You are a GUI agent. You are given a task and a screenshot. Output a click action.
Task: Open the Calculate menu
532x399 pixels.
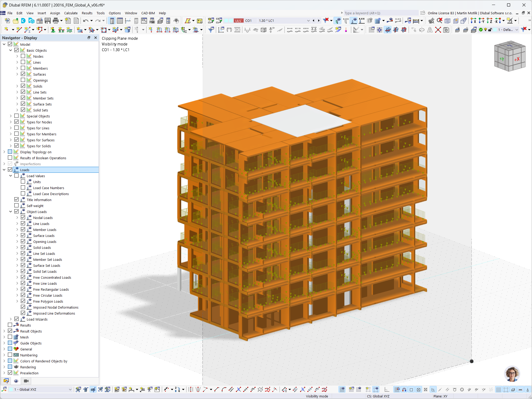coord(71,13)
